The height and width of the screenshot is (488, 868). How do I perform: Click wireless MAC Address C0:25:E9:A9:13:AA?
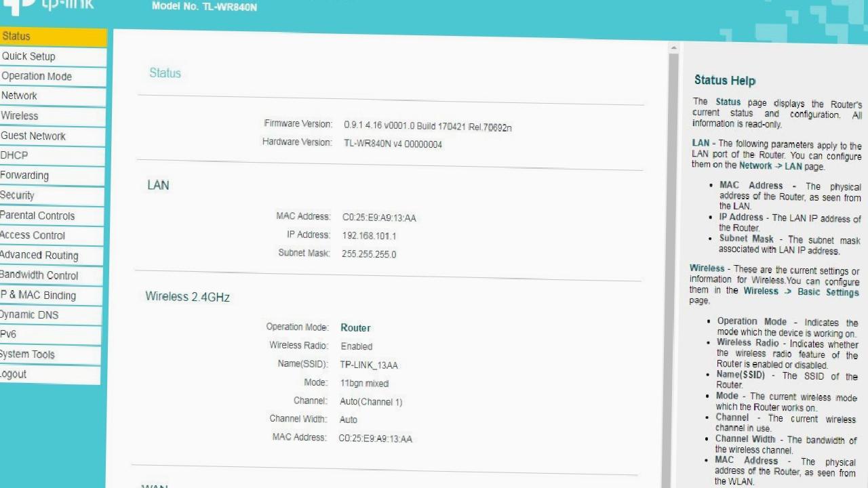pos(376,439)
